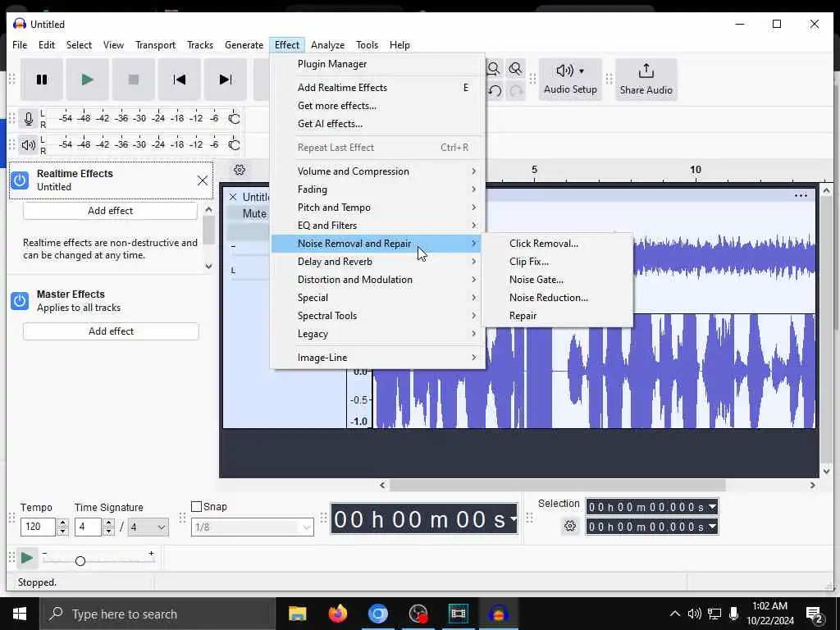Image resolution: width=840 pixels, height=630 pixels.
Task: Mute the Untitled track
Action: pyautogui.click(x=254, y=214)
